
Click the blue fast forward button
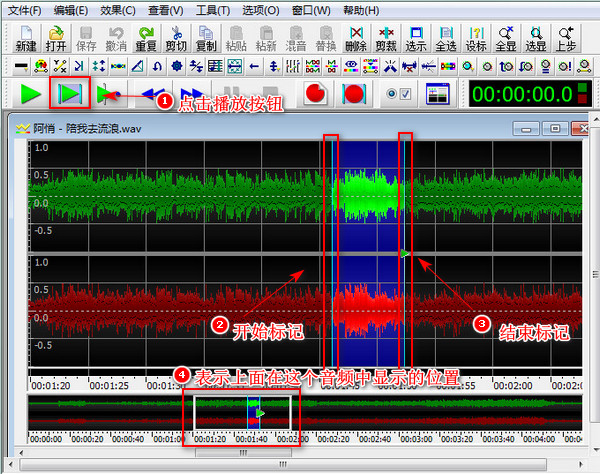tap(192, 94)
